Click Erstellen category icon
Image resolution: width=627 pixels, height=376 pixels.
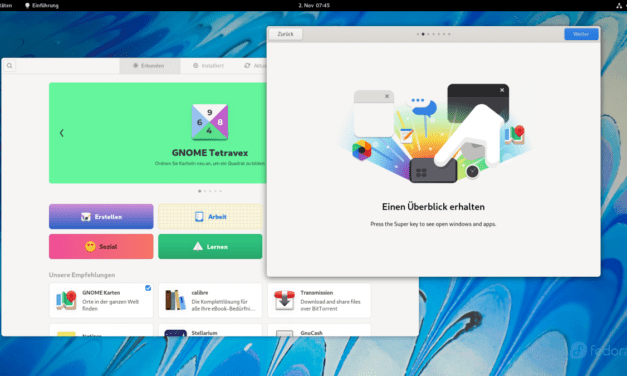click(86, 217)
